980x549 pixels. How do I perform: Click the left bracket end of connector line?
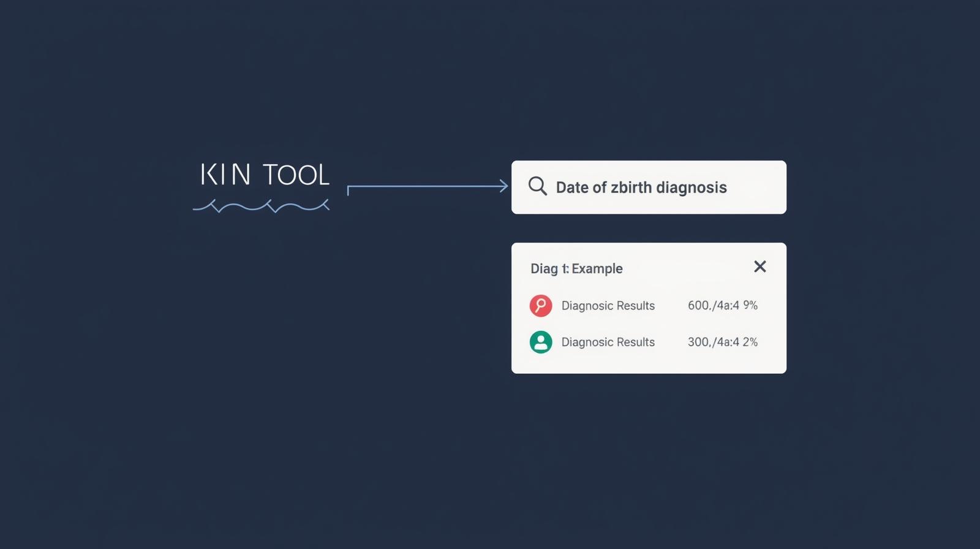[349, 191]
